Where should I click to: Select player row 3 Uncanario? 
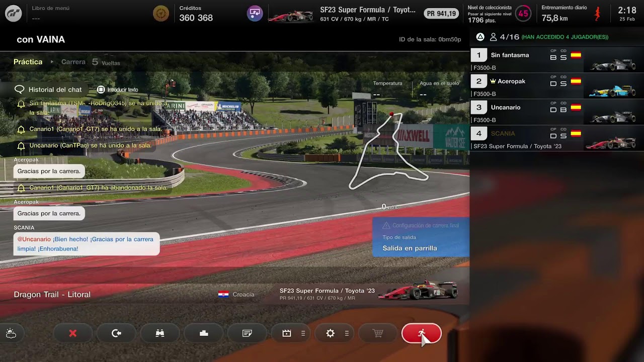click(557, 112)
